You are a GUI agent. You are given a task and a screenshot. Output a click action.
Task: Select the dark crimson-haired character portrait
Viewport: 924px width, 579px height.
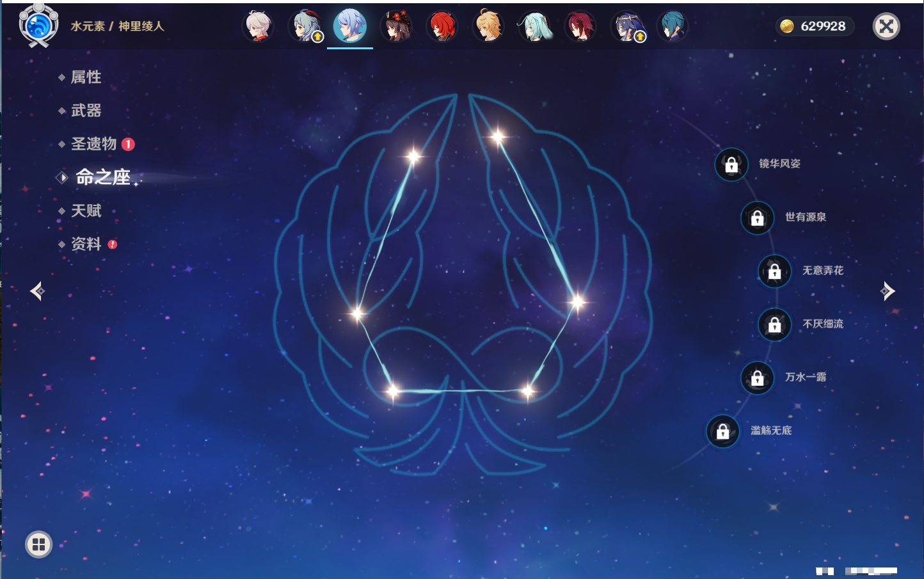click(580, 27)
